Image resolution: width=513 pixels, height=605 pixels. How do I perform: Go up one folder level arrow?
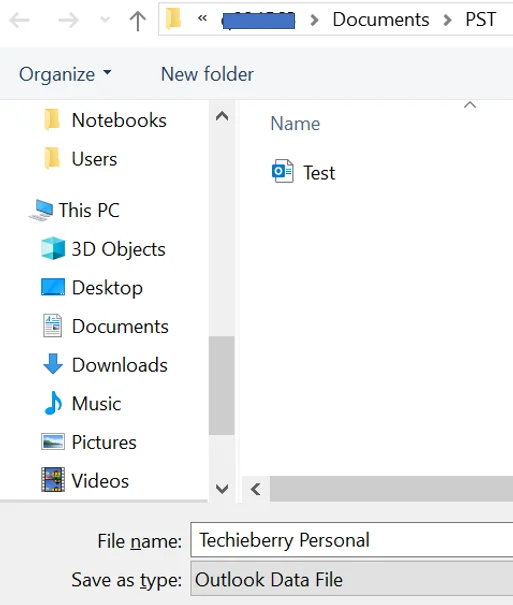[138, 20]
